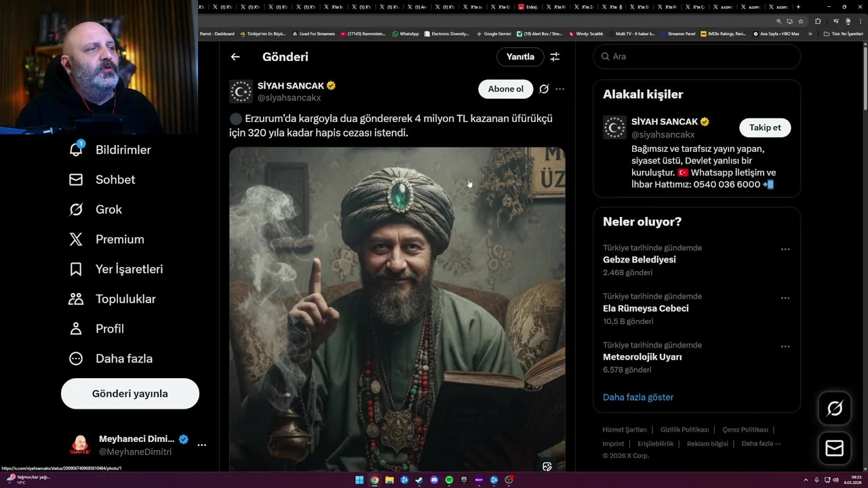Open Premium X logo icon

[76, 239]
